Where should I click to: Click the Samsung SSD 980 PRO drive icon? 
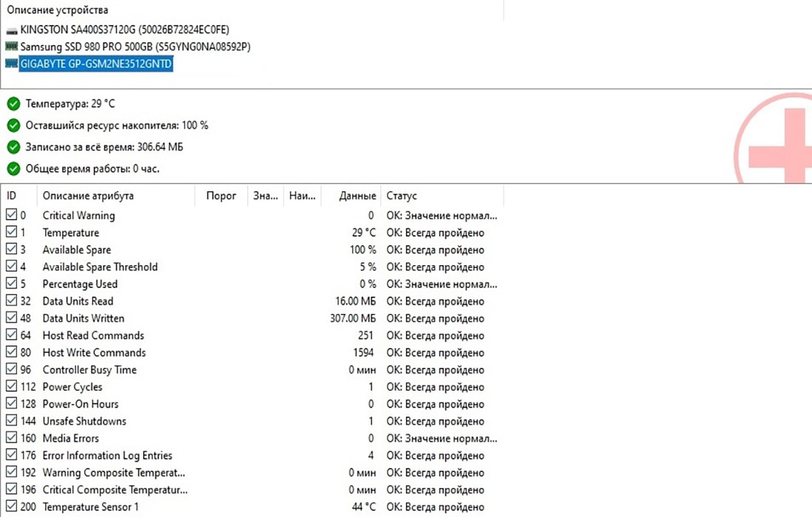coord(11,47)
